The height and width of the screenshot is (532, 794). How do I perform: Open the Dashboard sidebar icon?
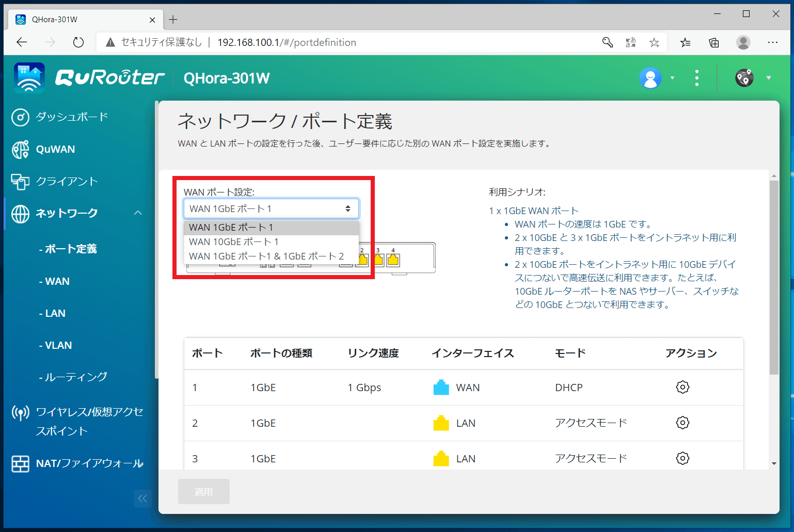[x=20, y=117]
